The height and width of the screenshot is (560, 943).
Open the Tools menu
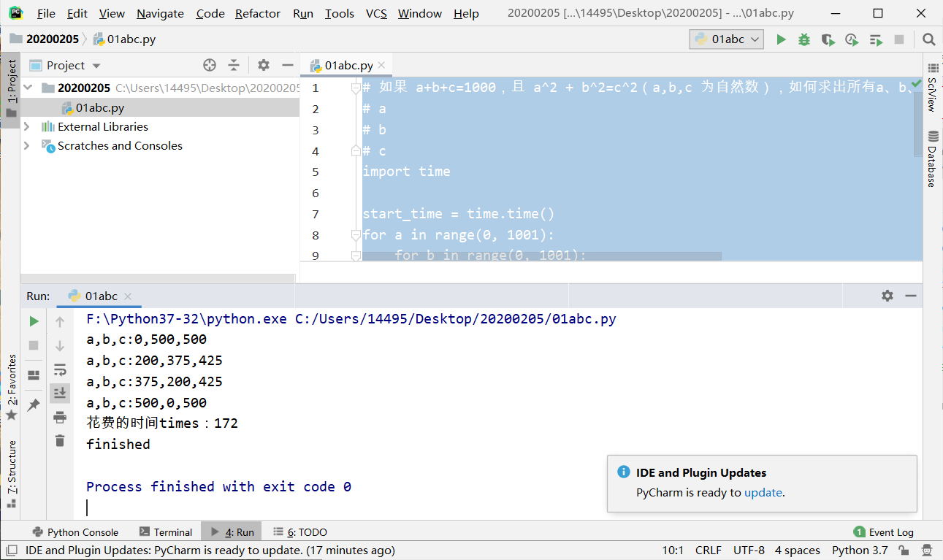click(x=340, y=14)
